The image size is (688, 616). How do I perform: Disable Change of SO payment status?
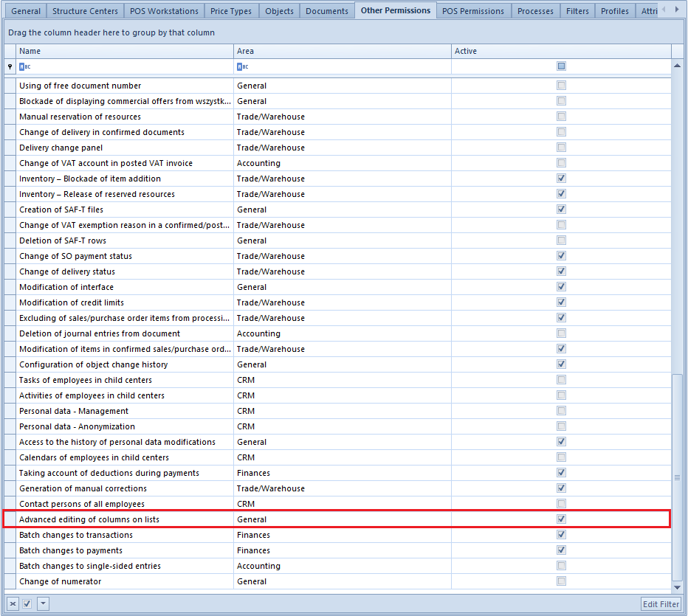pos(561,256)
